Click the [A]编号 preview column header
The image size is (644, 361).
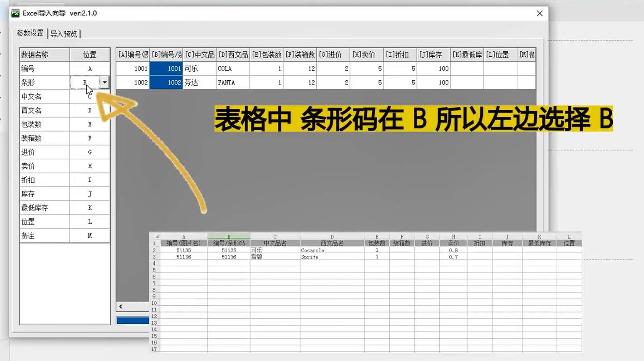click(133, 54)
